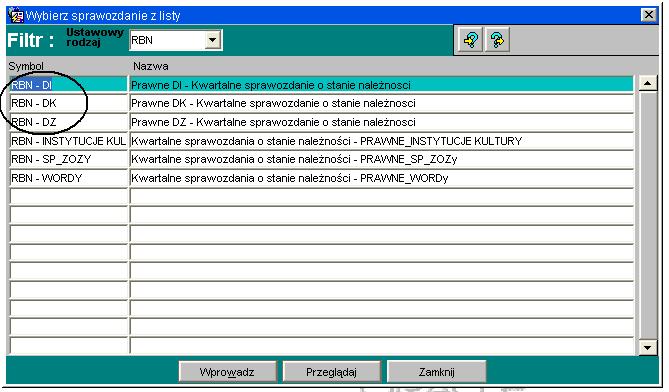669x392 pixels.
Task: Select the RBN - WORDY symbol cell
Action: point(69,178)
